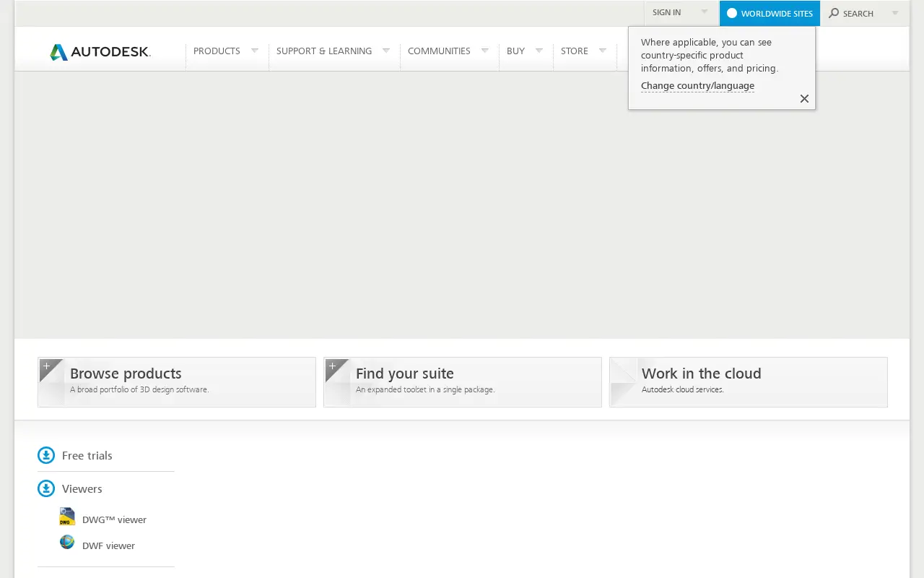This screenshot has width=924, height=578.
Task: Open the DWG™ viewer link
Action: pyautogui.click(x=114, y=519)
